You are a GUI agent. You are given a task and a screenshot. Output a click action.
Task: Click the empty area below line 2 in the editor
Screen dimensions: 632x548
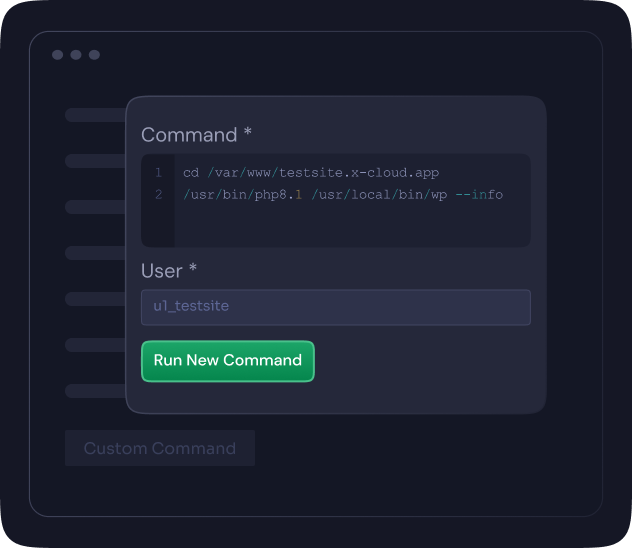click(352, 226)
